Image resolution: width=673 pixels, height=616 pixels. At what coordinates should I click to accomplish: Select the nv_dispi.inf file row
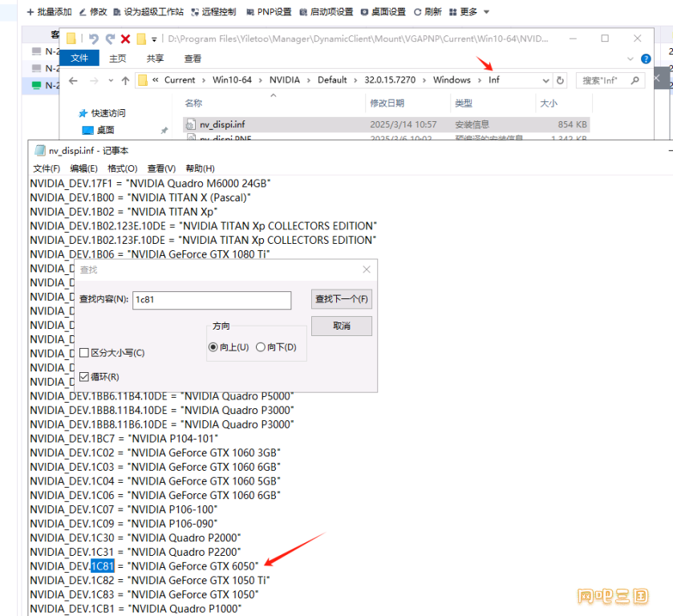pyautogui.click(x=387, y=124)
